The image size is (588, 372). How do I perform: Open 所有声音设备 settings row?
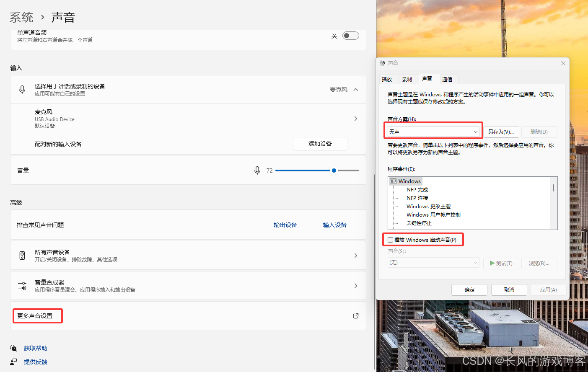coord(188,256)
